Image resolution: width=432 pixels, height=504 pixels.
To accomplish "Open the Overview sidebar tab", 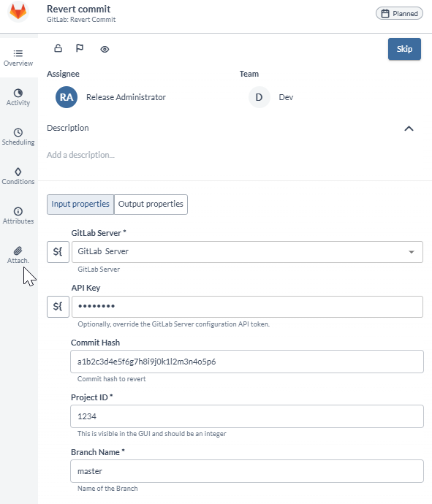I will (x=18, y=58).
